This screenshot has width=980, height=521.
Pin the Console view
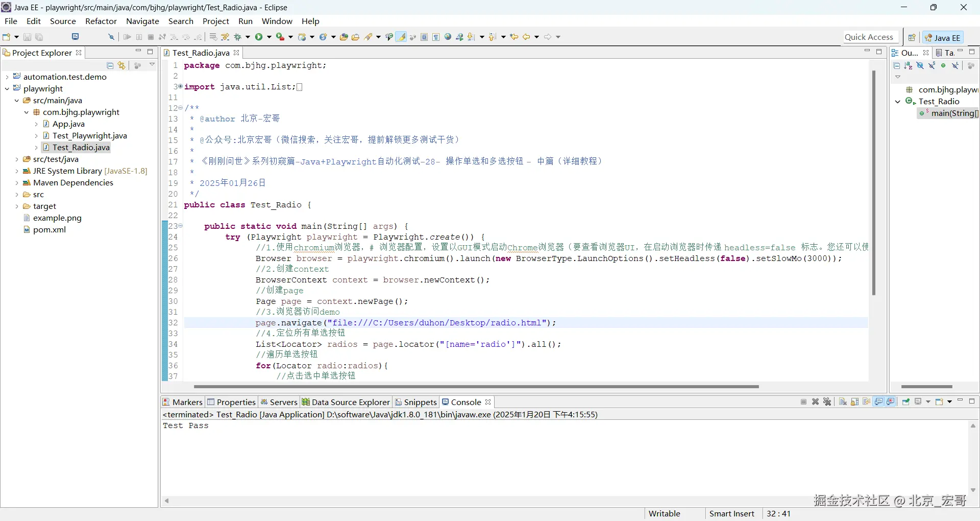click(x=906, y=402)
